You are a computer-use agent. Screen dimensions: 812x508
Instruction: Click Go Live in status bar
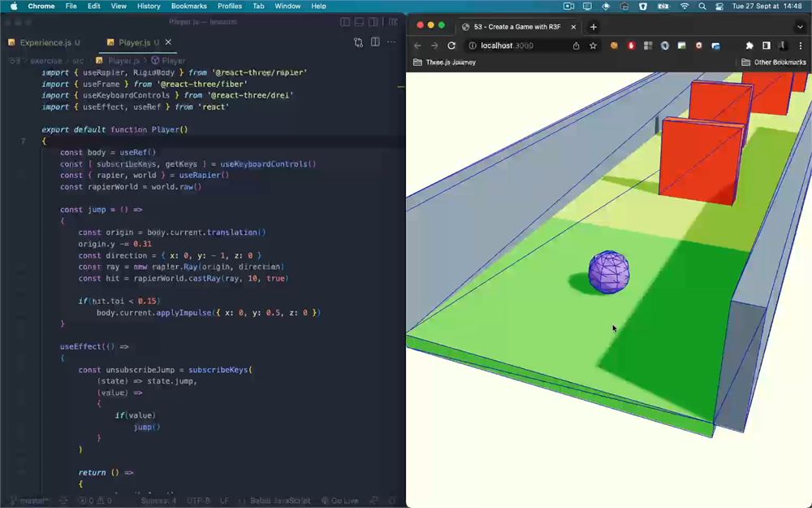click(339, 501)
